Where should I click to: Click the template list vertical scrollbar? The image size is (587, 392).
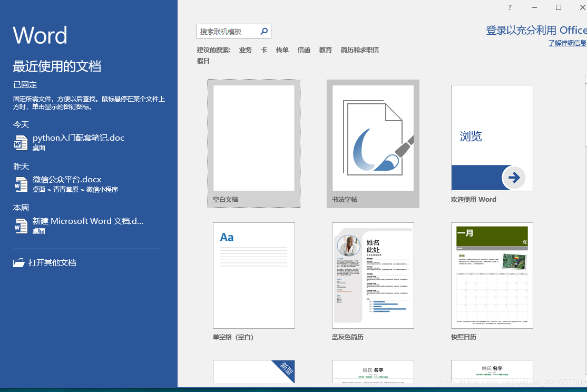click(x=585, y=228)
